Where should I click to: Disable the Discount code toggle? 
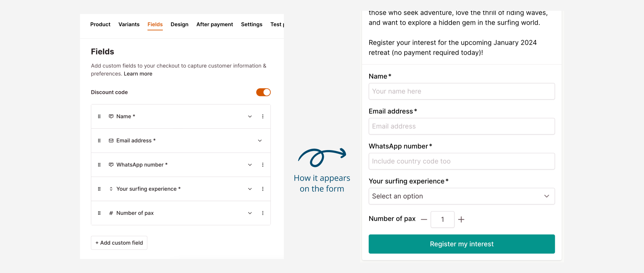click(x=263, y=92)
